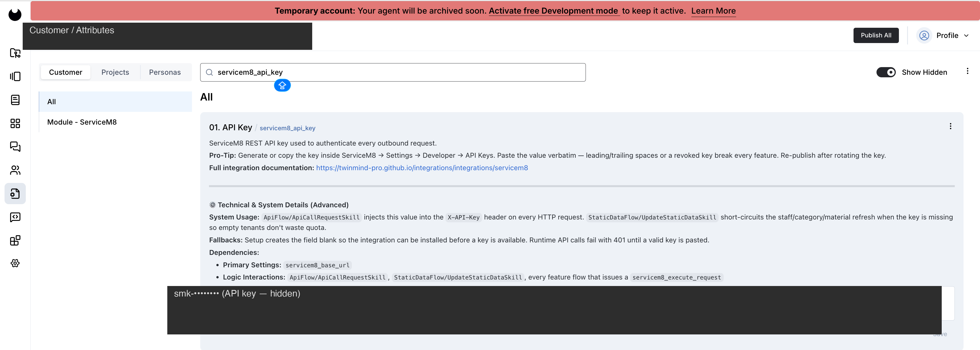Image resolution: width=980 pixels, height=350 pixels.
Task: Open the code message sidebar icon
Action: tap(15, 217)
